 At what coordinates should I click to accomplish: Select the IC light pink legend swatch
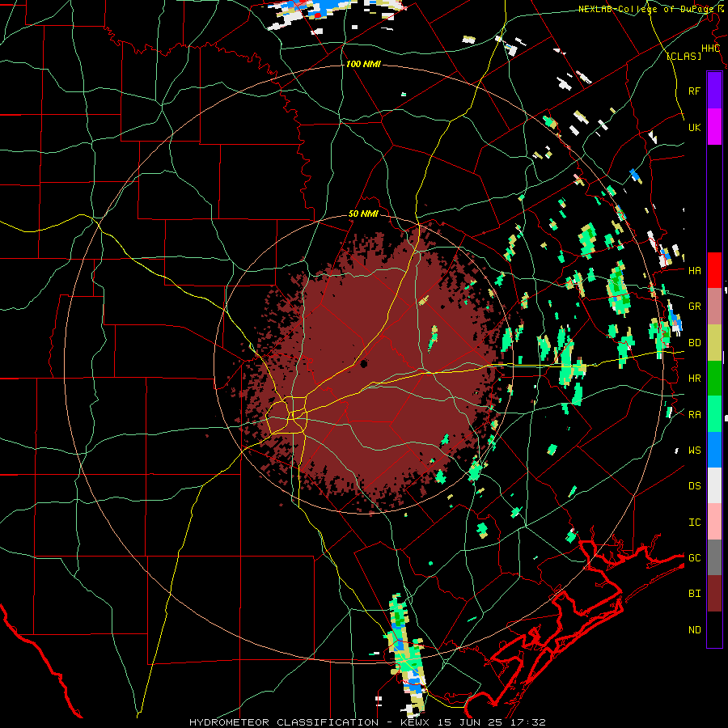[714, 522]
